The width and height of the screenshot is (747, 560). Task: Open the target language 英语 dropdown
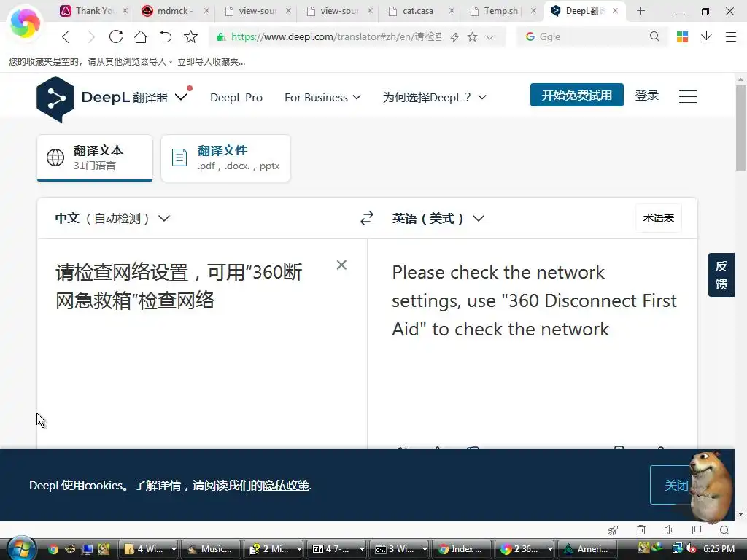438,218
